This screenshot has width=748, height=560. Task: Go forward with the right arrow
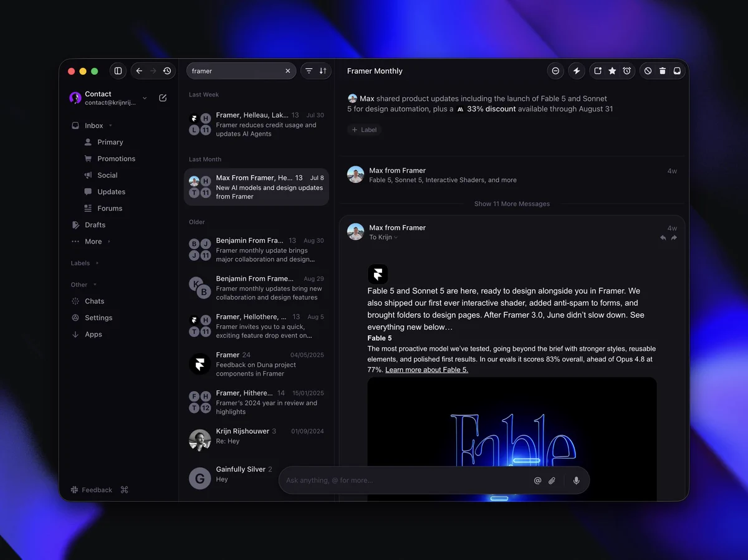click(153, 71)
